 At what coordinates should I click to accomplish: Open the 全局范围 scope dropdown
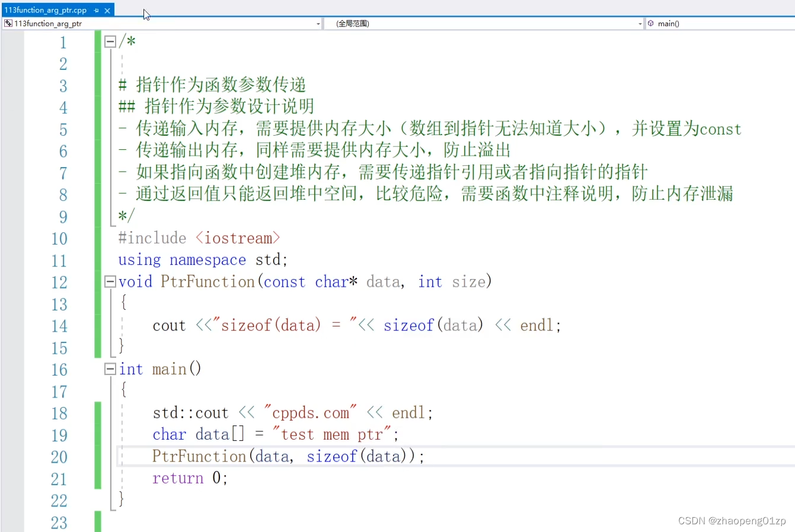click(x=640, y=24)
